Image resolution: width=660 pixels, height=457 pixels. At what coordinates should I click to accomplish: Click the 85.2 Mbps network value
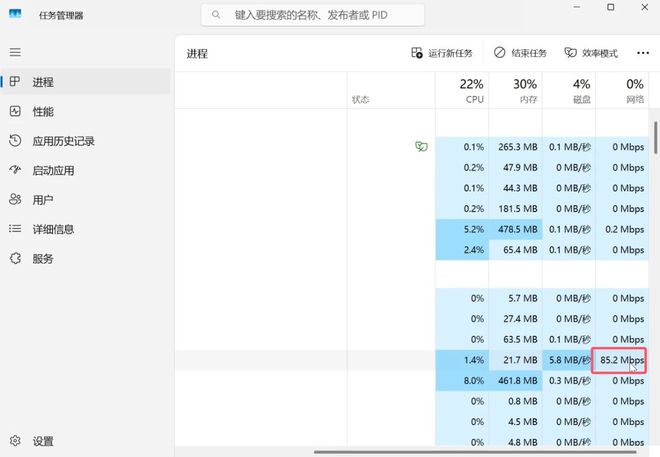(x=622, y=360)
